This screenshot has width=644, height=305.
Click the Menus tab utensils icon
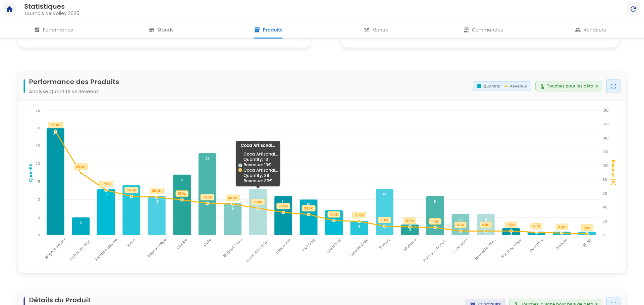click(x=367, y=30)
